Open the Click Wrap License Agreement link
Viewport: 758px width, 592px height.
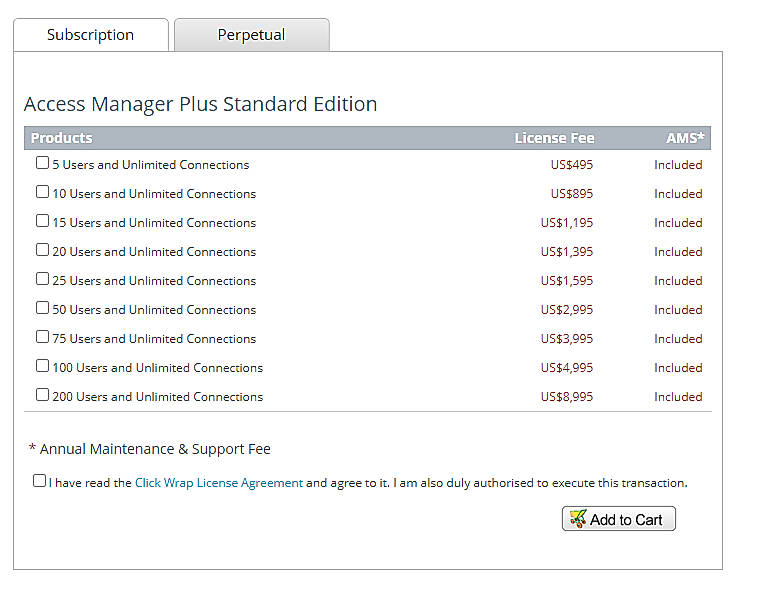(x=219, y=483)
